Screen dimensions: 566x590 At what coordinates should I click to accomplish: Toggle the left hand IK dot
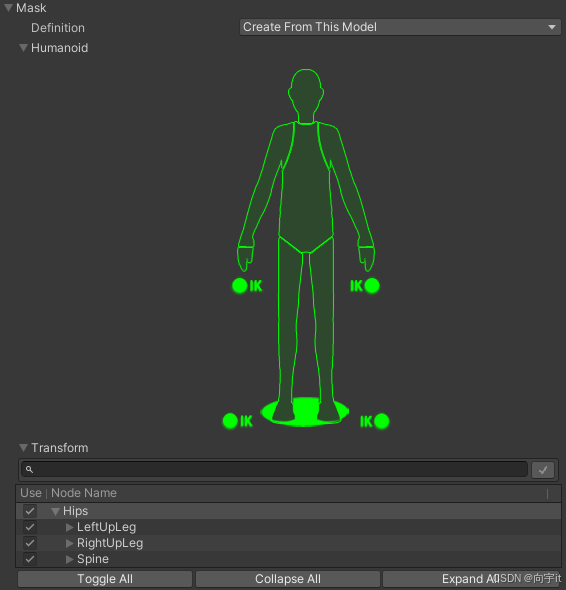click(x=240, y=286)
